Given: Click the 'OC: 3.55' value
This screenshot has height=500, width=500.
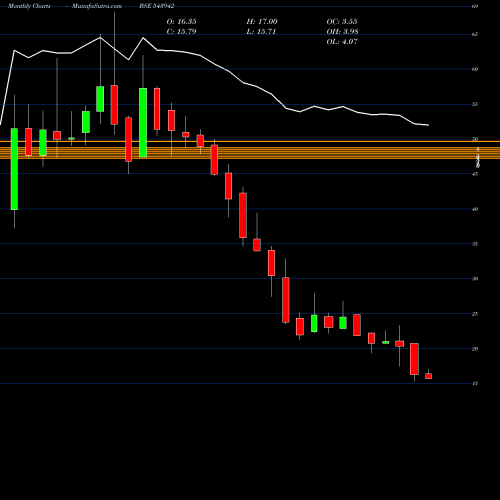Looking at the screenshot, I should click(342, 22).
